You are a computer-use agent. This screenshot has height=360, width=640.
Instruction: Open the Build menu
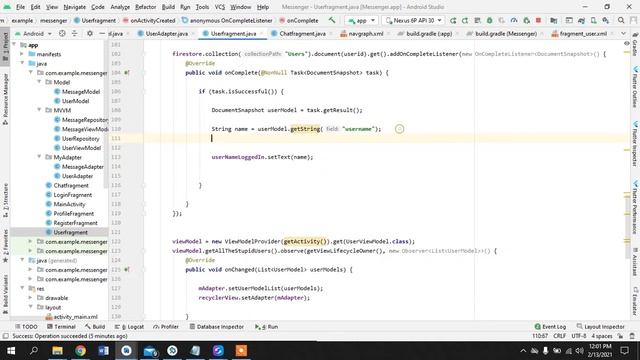(x=168, y=7)
